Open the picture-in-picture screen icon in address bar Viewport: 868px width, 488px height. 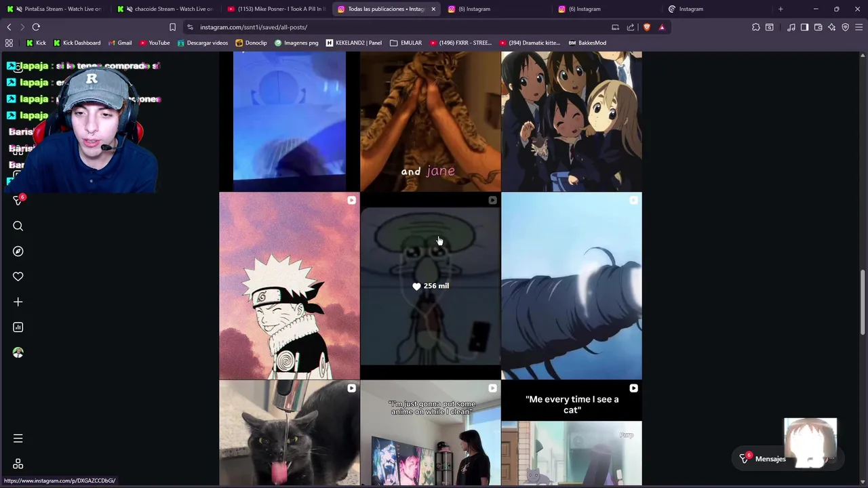(x=615, y=27)
